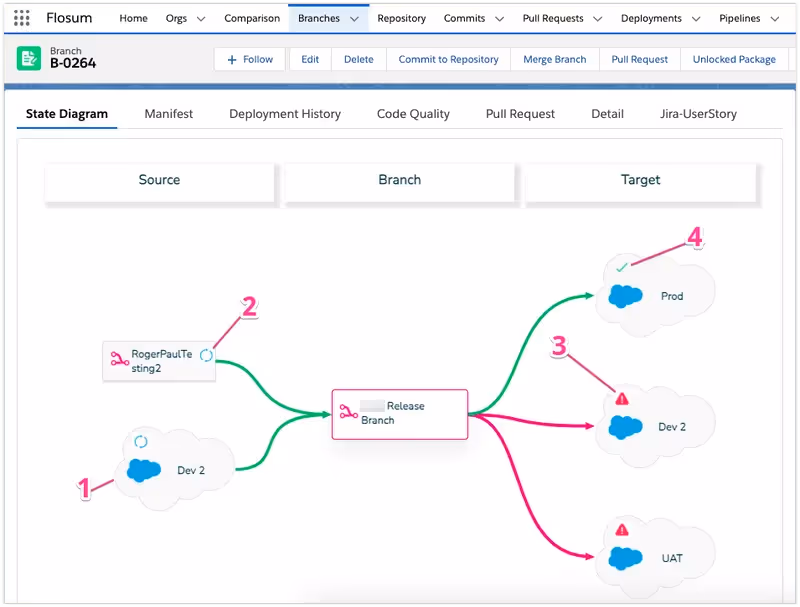
Task: Expand the Deployments menu chevron
Action: [695, 19]
